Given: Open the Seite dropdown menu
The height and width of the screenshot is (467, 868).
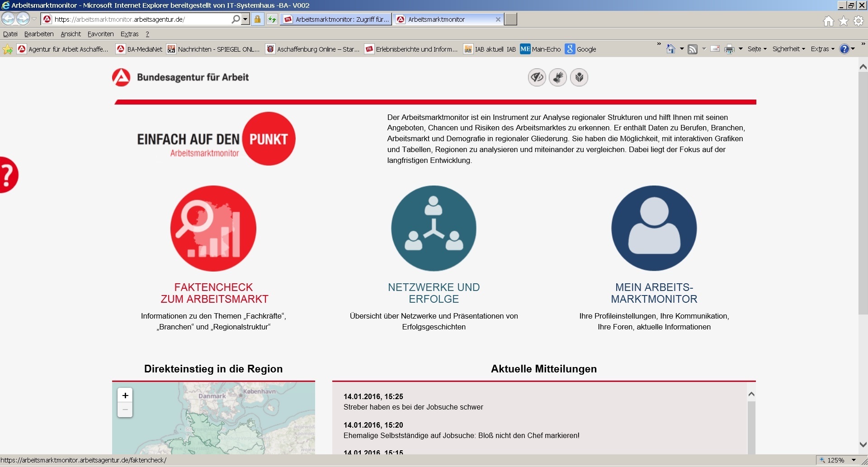Looking at the screenshot, I should 757,49.
